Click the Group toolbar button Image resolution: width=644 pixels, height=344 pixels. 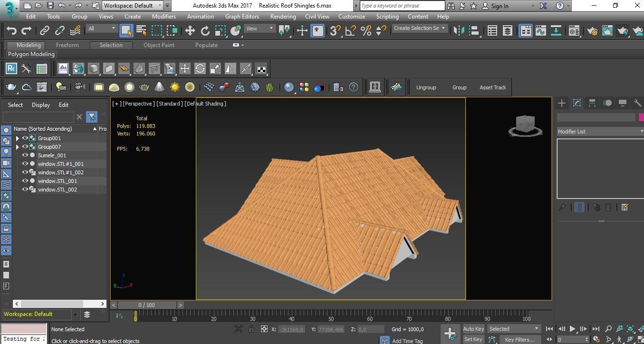click(459, 87)
